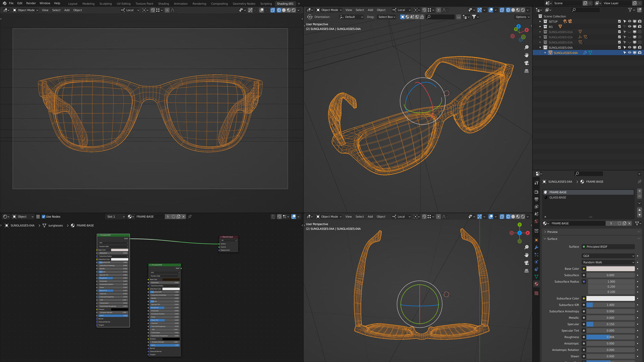The height and width of the screenshot is (362, 644).
Task: Expand the Preview panel in material properties
Action: point(552,232)
